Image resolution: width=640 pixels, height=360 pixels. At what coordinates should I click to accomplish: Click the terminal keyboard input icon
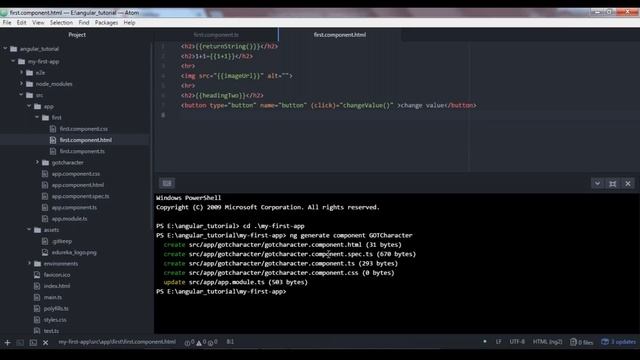pyautogui.click(x=167, y=183)
